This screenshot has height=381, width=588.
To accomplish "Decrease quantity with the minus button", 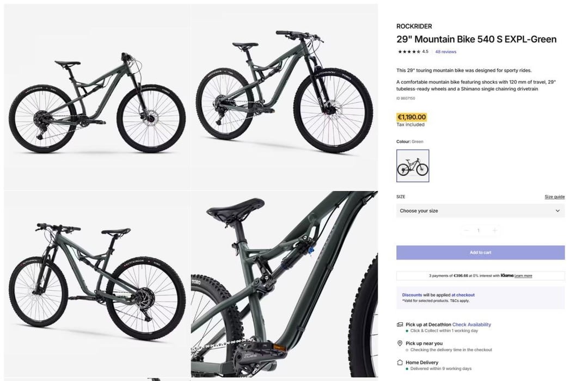I will click(x=466, y=230).
